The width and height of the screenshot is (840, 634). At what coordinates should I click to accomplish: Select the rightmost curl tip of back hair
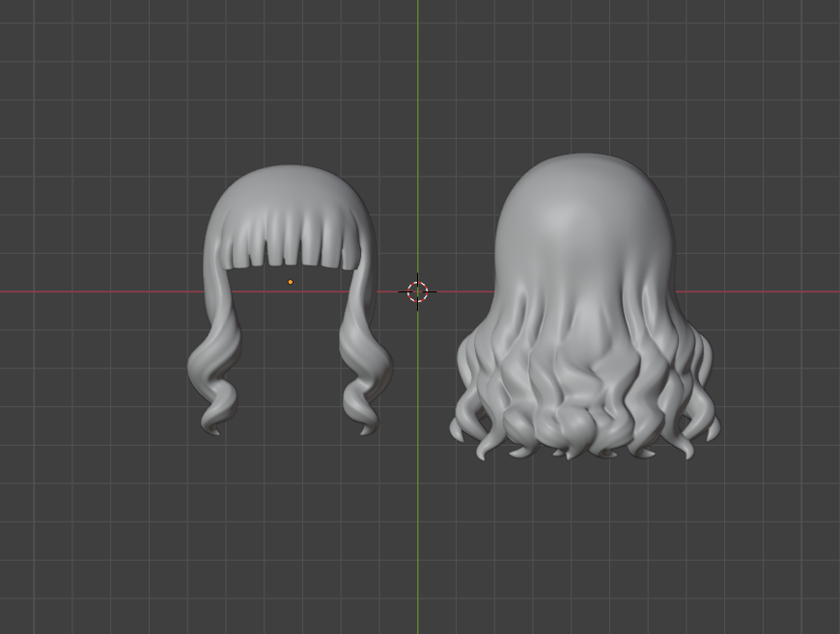(713, 425)
